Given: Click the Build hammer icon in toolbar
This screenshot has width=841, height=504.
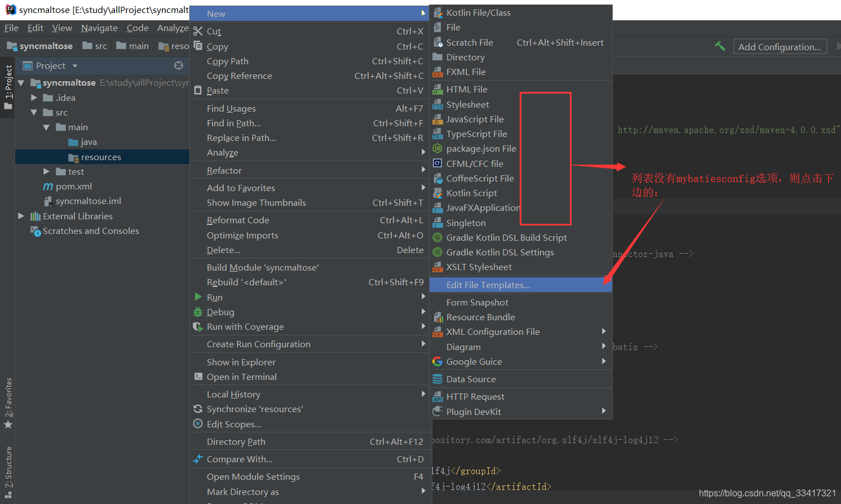Looking at the screenshot, I should pos(720,46).
